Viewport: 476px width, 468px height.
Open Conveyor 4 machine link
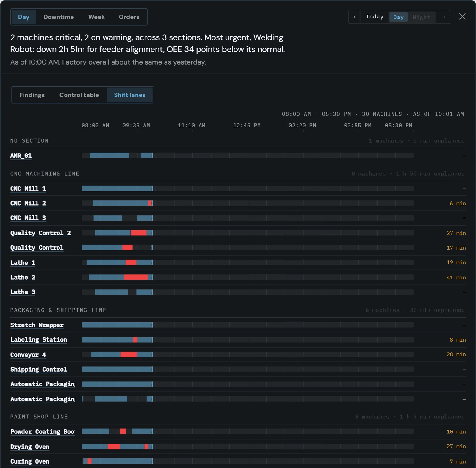click(x=28, y=355)
